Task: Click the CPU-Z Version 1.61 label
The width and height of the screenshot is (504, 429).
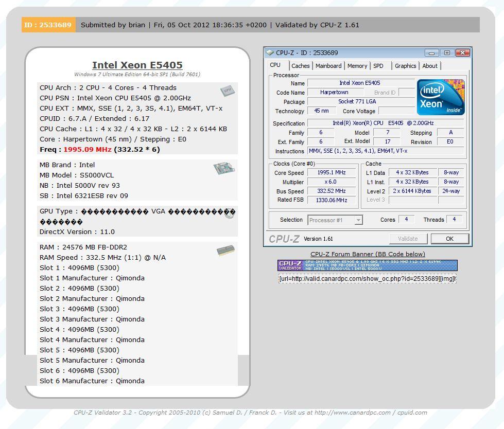Action: [318, 239]
